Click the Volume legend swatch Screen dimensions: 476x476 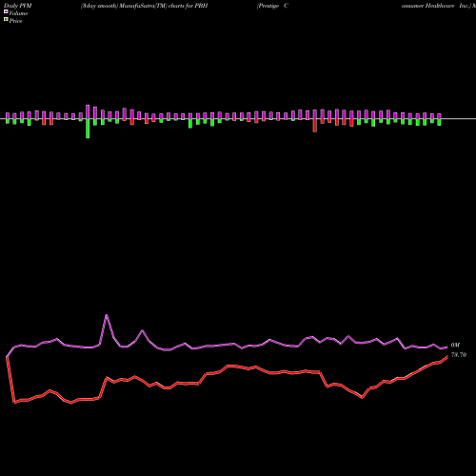pyautogui.click(x=6, y=11)
